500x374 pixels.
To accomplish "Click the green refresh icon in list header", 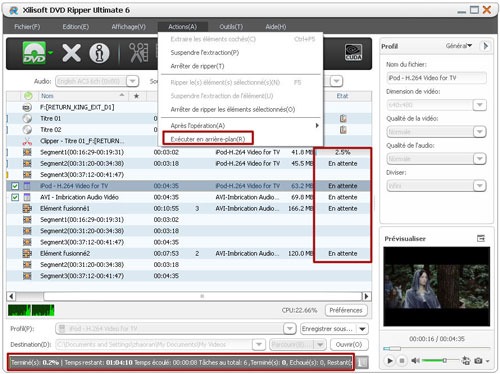I will [28, 96].
